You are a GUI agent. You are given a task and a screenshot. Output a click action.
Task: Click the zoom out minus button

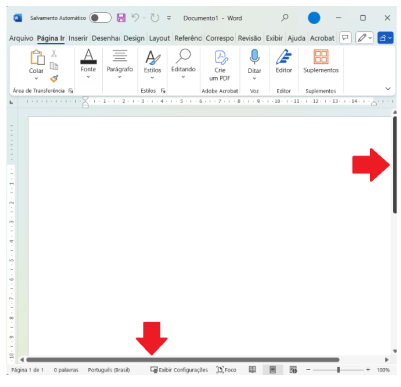[x=308, y=370]
